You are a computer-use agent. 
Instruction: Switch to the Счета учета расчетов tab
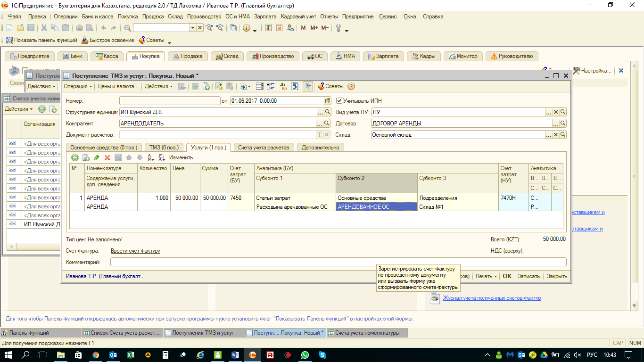click(264, 148)
